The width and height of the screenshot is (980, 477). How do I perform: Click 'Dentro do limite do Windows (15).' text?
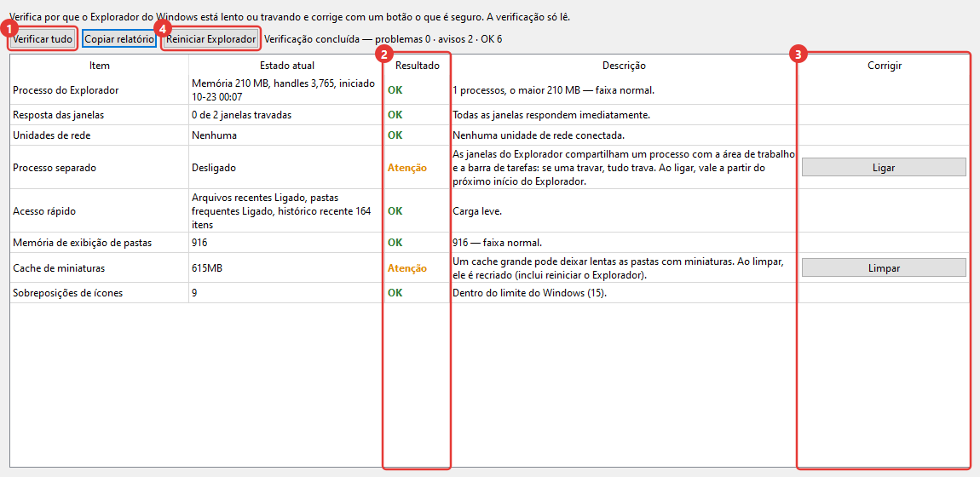click(528, 292)
